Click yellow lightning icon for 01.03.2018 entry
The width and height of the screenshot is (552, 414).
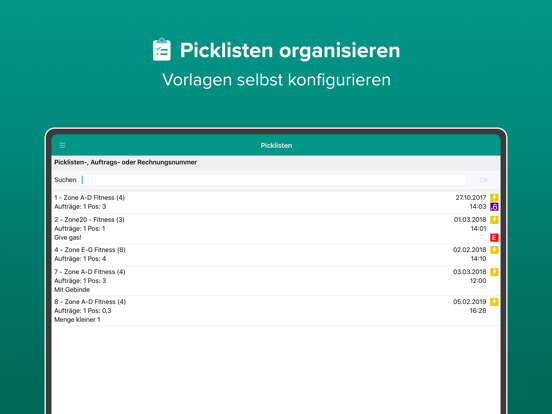click(x=494, y=220)
